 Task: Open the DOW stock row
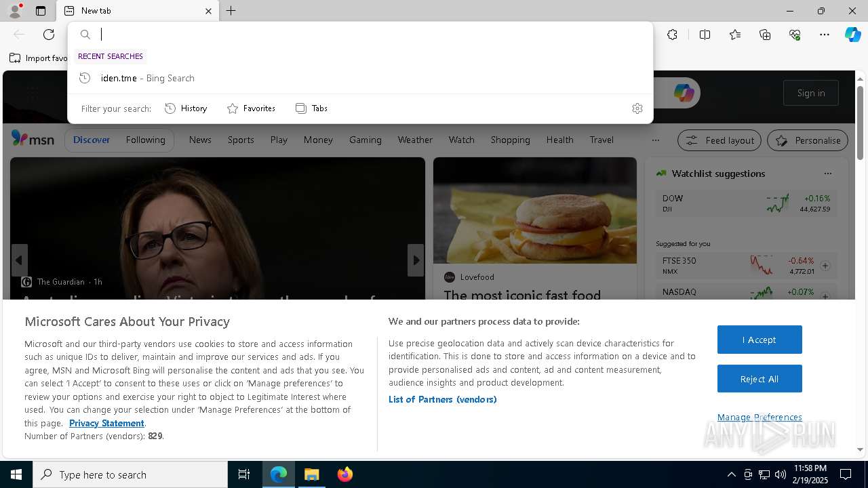pos(747,203)
